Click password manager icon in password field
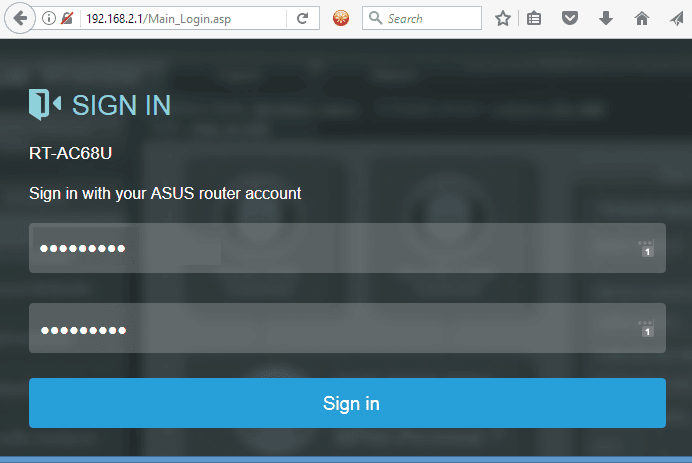This screenshot has height=463, width=692. tap(647, 328)
